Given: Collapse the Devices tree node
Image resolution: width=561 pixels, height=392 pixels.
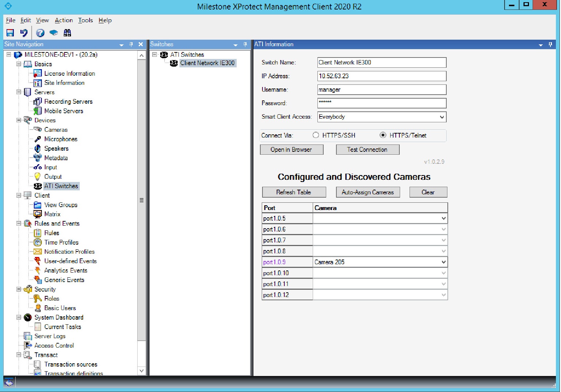Looking at the screenshot, I should point(19,120).
